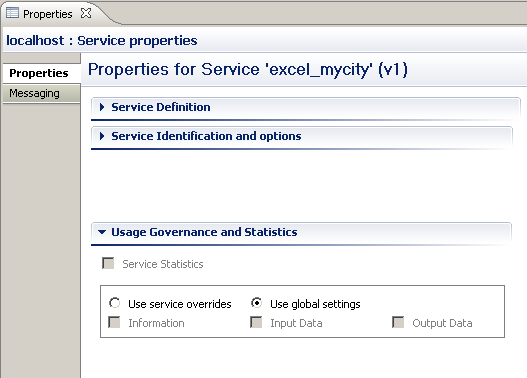Click the Properties view table icon

pos(12,13)
